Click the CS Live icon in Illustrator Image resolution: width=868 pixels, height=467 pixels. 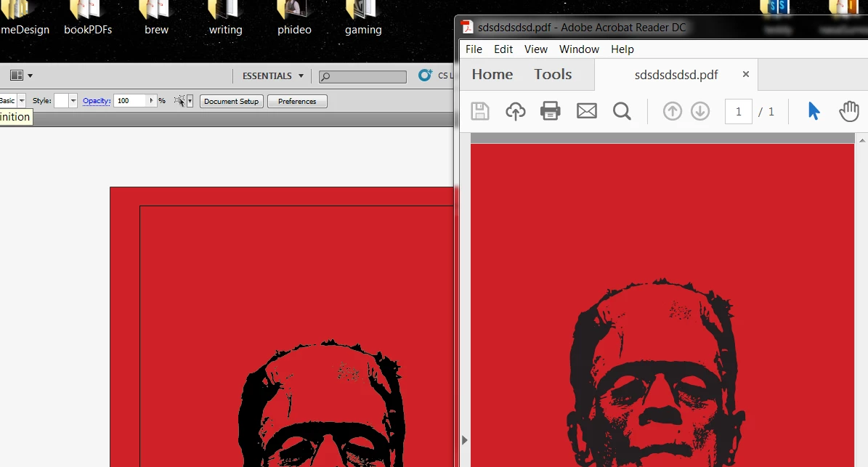point(425,76)
